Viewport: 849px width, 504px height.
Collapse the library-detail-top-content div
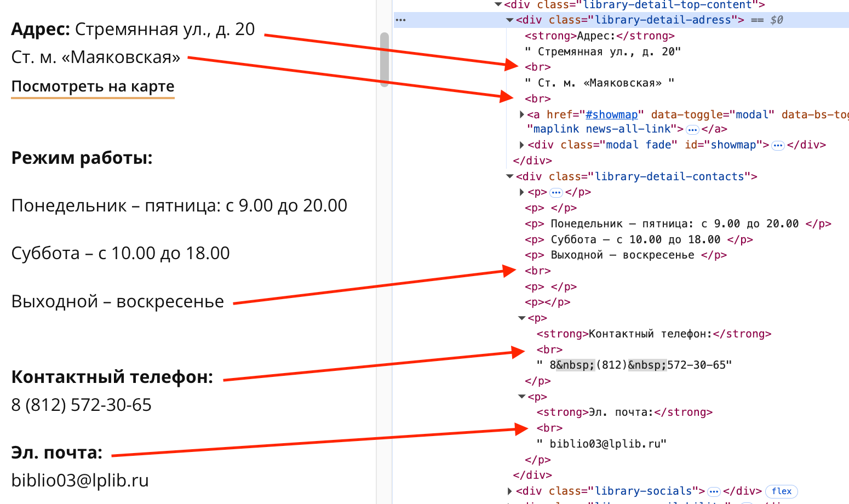tap(498, 4)
